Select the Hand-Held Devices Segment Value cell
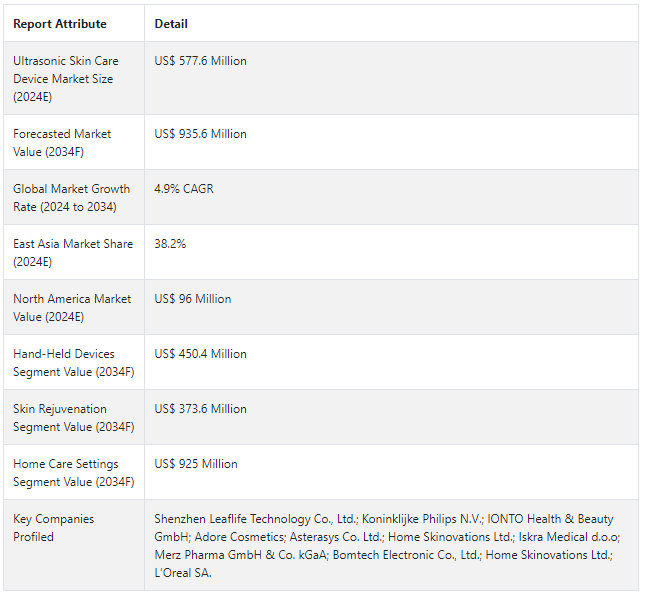This screenshot has height=593, width=645. (x=74, y=362)
